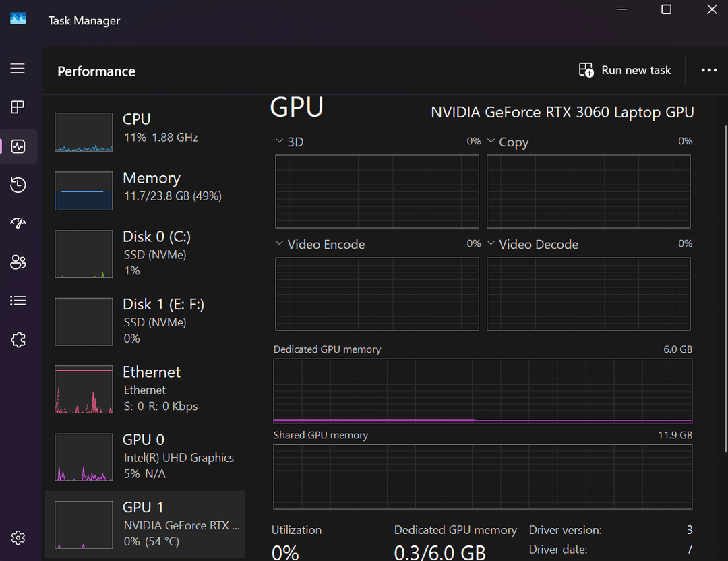728x561 pixels.
Task: Click the GPU 0 thumbnail graph
Action: coord(84,457)
